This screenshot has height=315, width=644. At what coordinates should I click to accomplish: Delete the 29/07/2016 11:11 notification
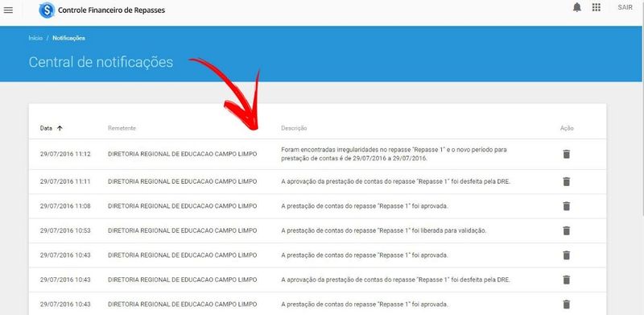(567, 181)
